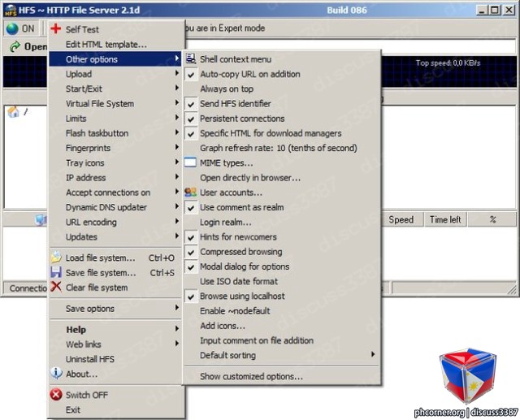This screenshot has width=520, height=420.
Task: Enable Use ISO date format
Action: tap(282, 281)
